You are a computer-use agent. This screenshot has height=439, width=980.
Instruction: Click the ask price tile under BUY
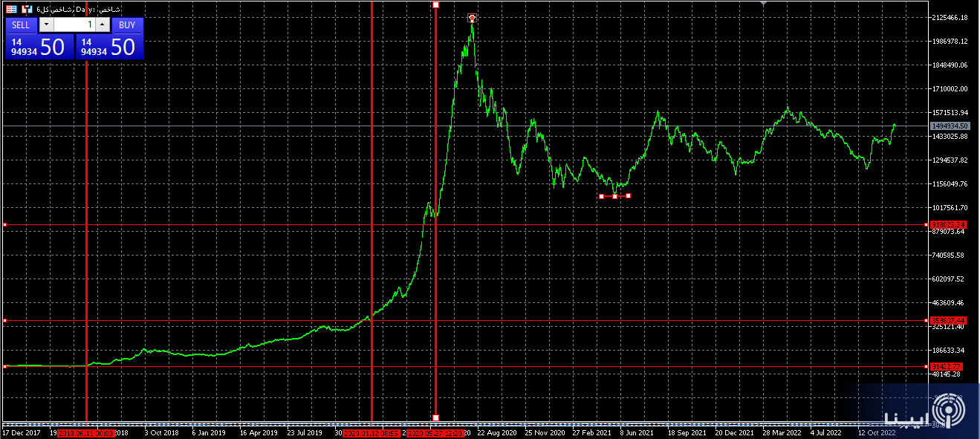[x=108, y=47]
